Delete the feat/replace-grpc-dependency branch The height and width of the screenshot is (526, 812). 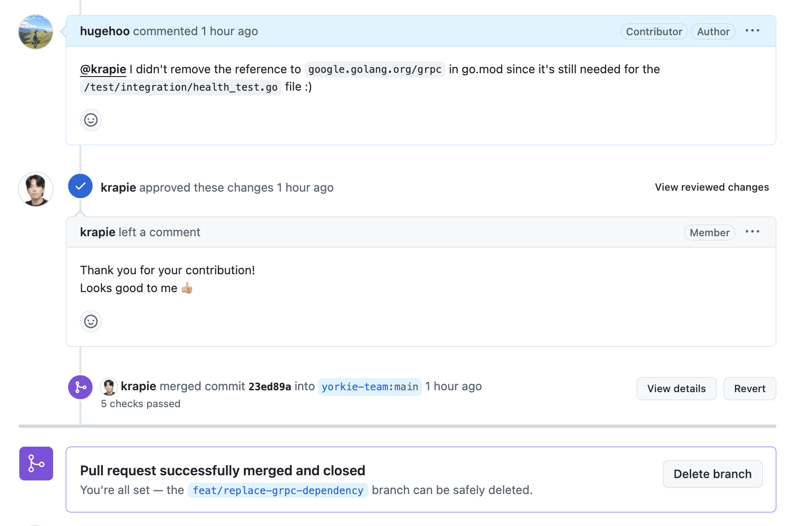pyautogui.click(x=712, y=474)
